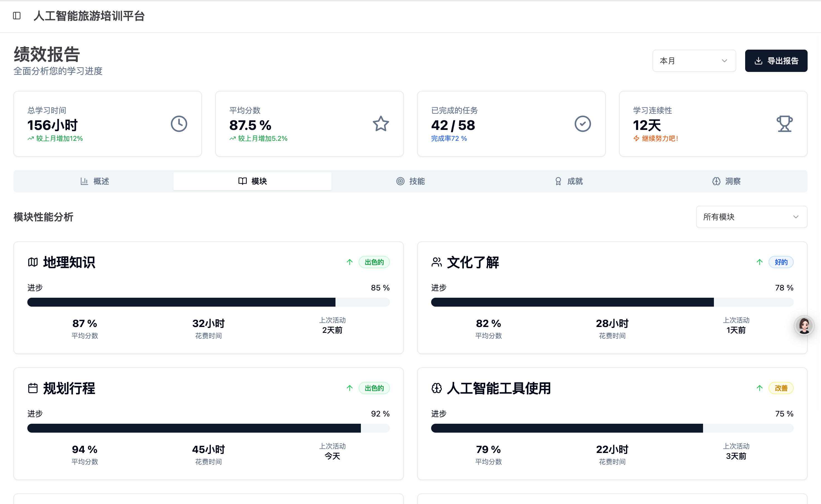Click the map icon beside 地理知识
The width and height of the screenshot is (821, 504).
[33, 262]
